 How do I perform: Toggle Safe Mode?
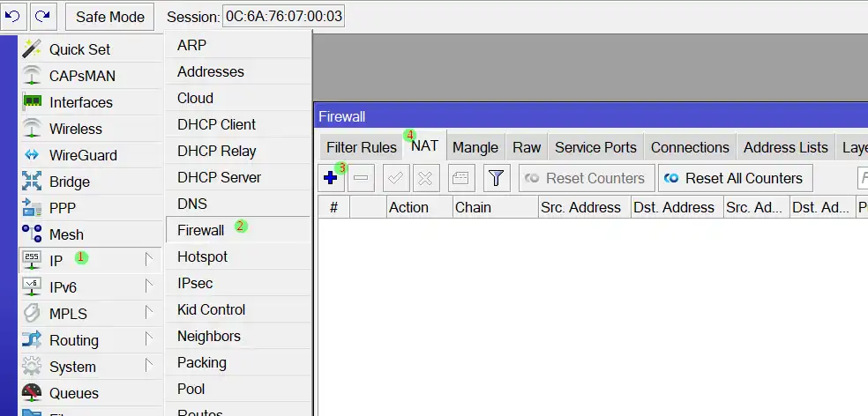(109, 17)
